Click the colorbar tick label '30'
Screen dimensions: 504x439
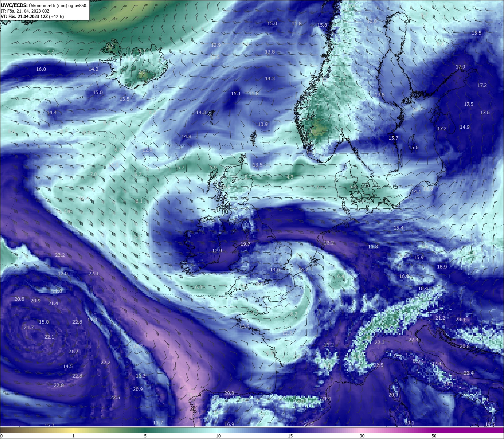(x=362, y=436)
